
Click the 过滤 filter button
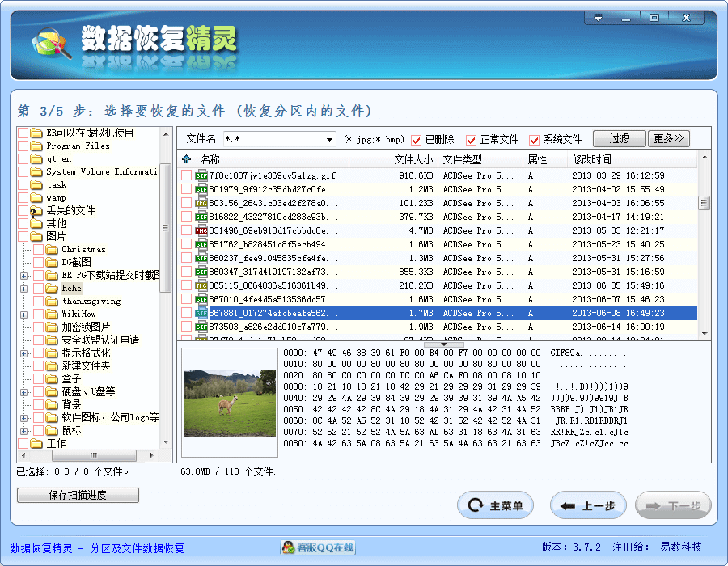pyautogui.click(x=619, y=139)
